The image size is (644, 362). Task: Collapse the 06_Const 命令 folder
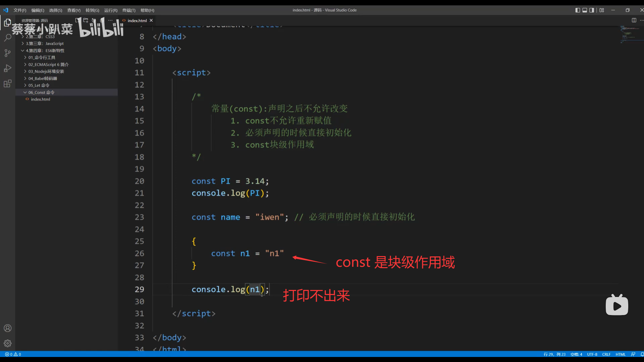(x=41, y=93)
